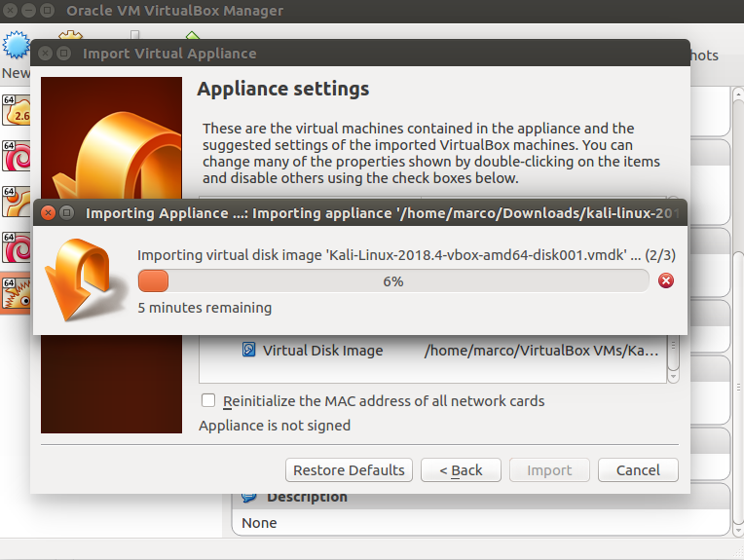Click Cancel in Import Virtual Appliance dialog

(x=638, y=469)
